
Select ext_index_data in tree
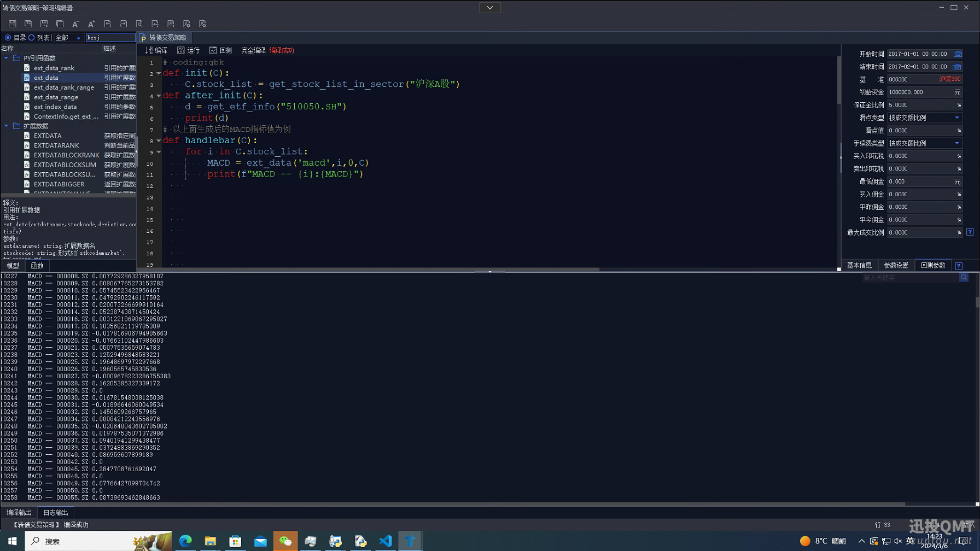[x=55, y=107]
